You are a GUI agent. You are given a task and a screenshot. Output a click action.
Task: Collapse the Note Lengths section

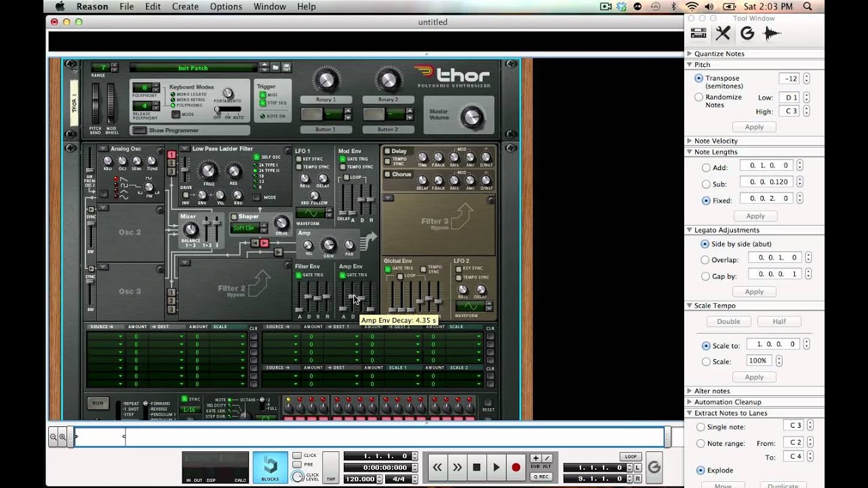690,152
